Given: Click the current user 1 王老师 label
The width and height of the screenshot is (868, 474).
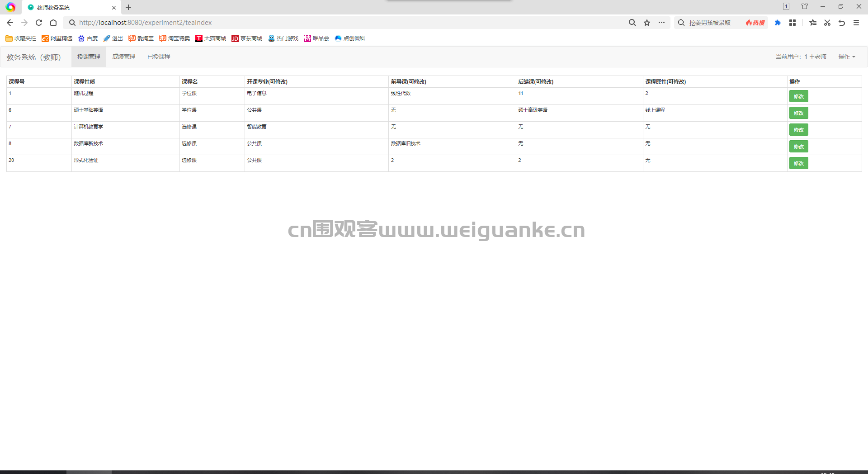Looking at the screenshot, I should pyautogui.click(x=801, y=57).
